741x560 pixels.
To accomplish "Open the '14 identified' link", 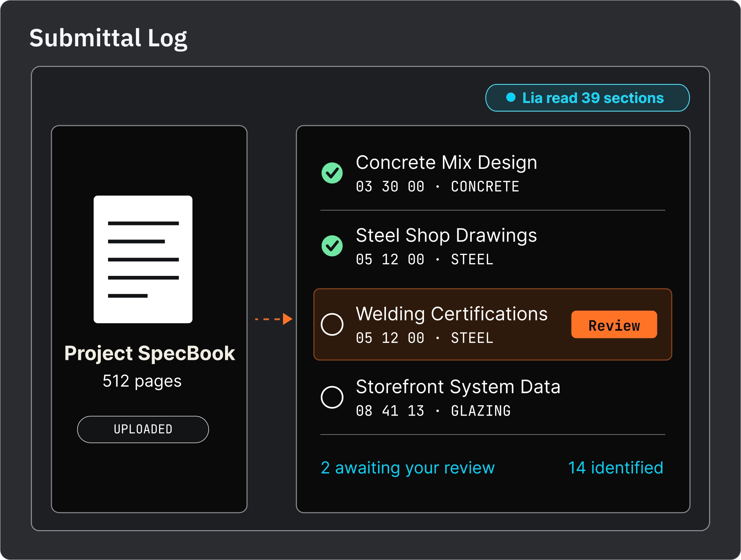I will pyautogui.click(x=616, y=468).
